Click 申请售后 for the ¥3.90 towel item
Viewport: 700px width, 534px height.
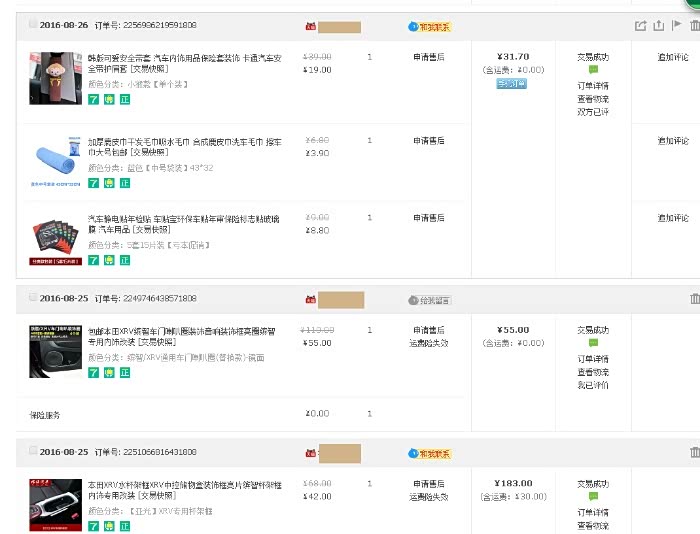tap(429, 141)
